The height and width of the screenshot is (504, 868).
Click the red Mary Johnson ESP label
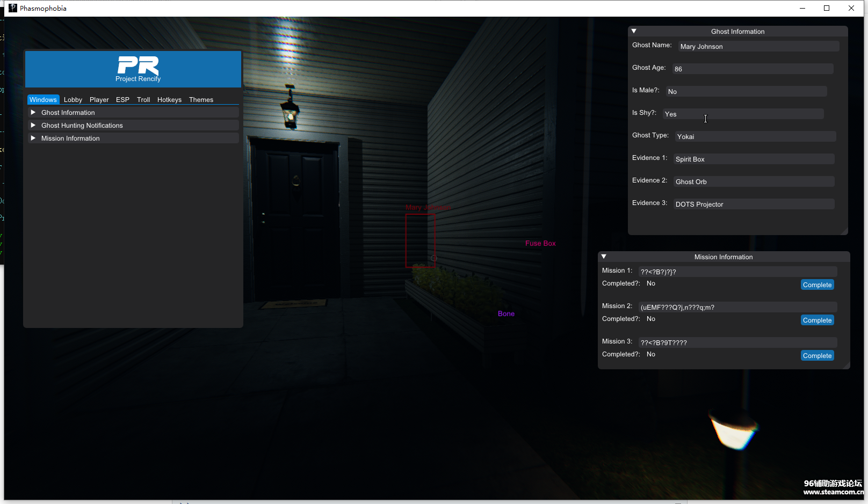click(x=428, y=208)
